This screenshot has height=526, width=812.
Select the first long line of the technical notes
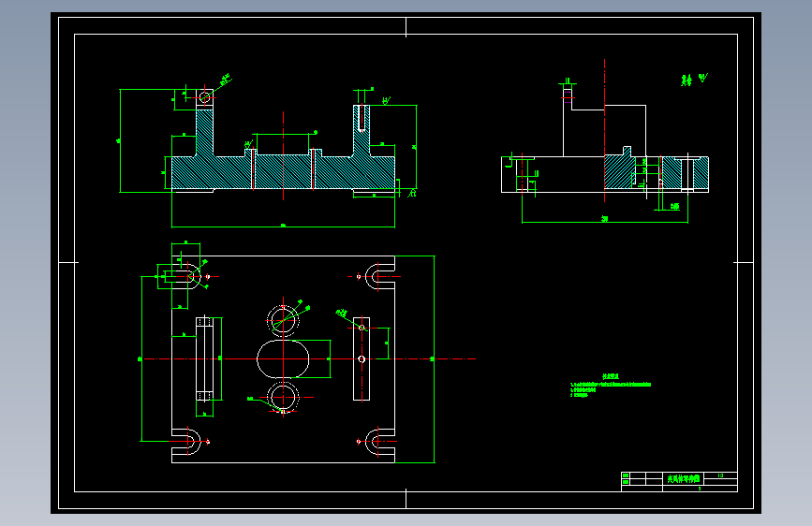611,385
